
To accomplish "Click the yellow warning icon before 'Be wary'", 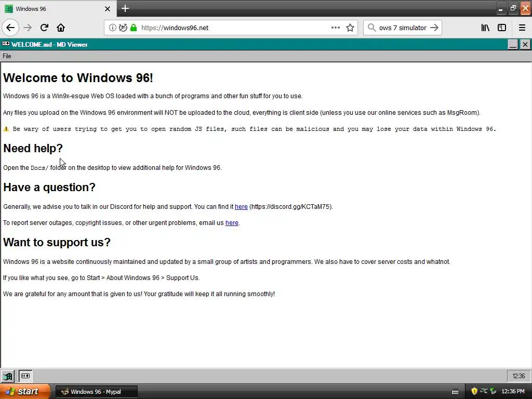I will pos(6,129).
